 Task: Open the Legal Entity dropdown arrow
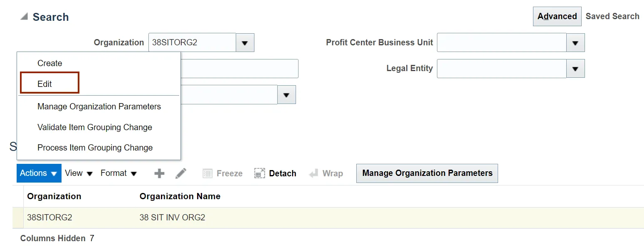pyautogui.click(x=575, y=69)
